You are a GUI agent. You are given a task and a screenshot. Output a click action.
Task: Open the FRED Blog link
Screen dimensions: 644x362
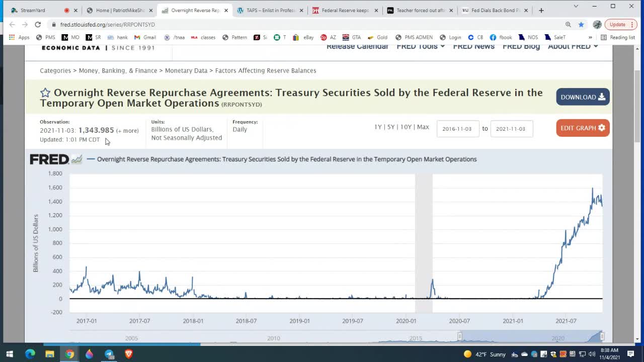coord(521,46)
